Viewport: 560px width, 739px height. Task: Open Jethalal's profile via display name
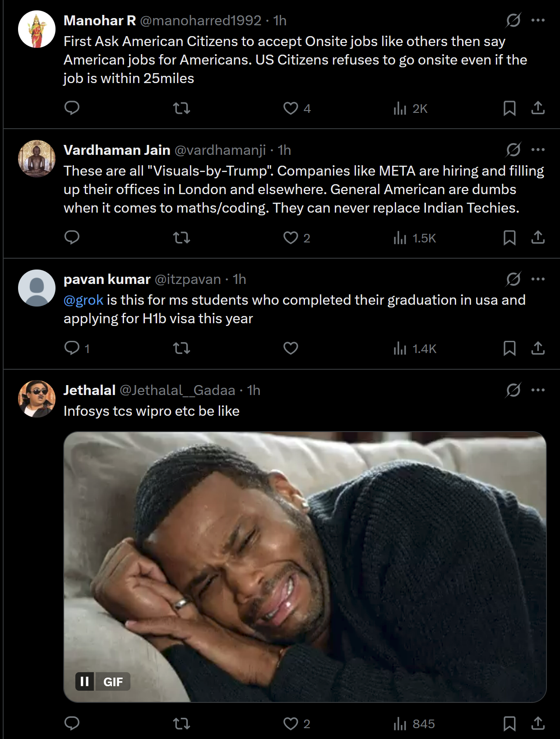pyautogui.click(x=89, y=390)
